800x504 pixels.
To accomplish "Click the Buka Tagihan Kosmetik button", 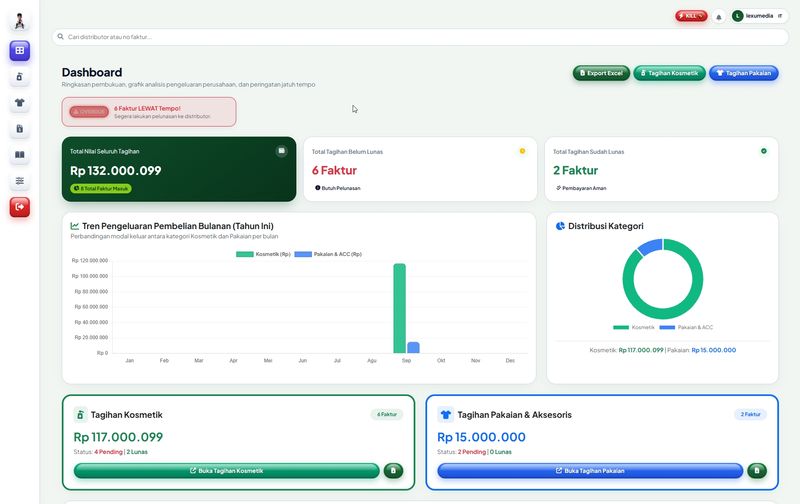I will 227,470.
